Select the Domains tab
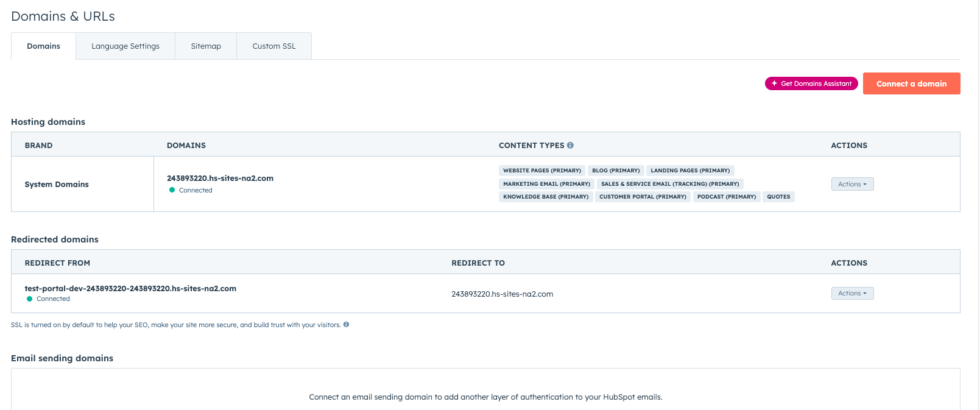The width and height of the screenshot is (980, 410). pyautogui.click(x=43, y=46)
